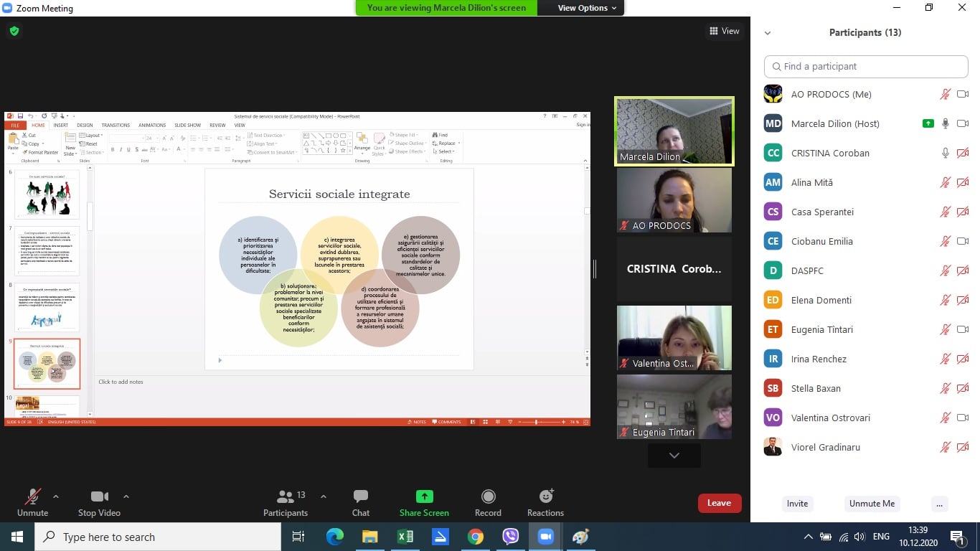Click the camera icon beside Eugenia Tintari
This screenshot has width=980, height=551.
point(963,329)
